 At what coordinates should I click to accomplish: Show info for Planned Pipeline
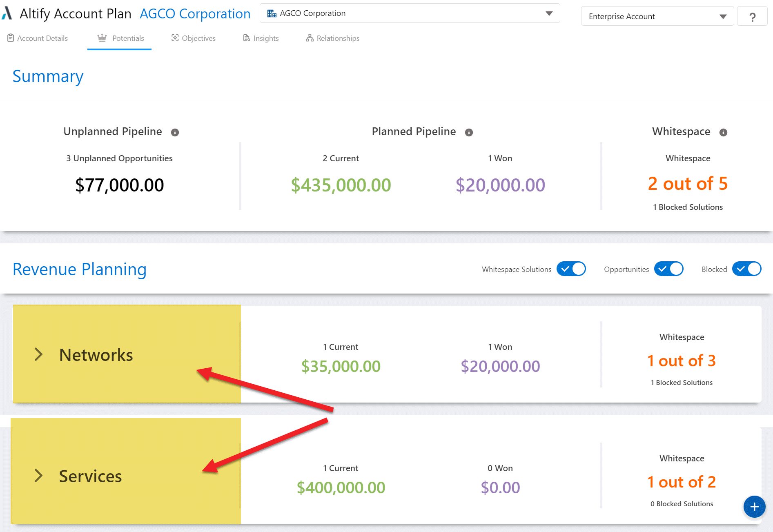[x=469, y=132]
